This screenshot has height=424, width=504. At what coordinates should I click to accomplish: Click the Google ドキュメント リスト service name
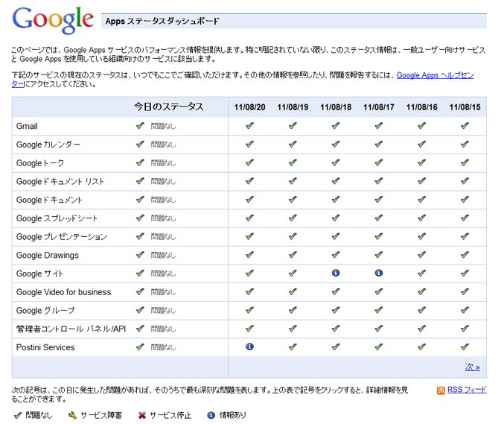60,181
